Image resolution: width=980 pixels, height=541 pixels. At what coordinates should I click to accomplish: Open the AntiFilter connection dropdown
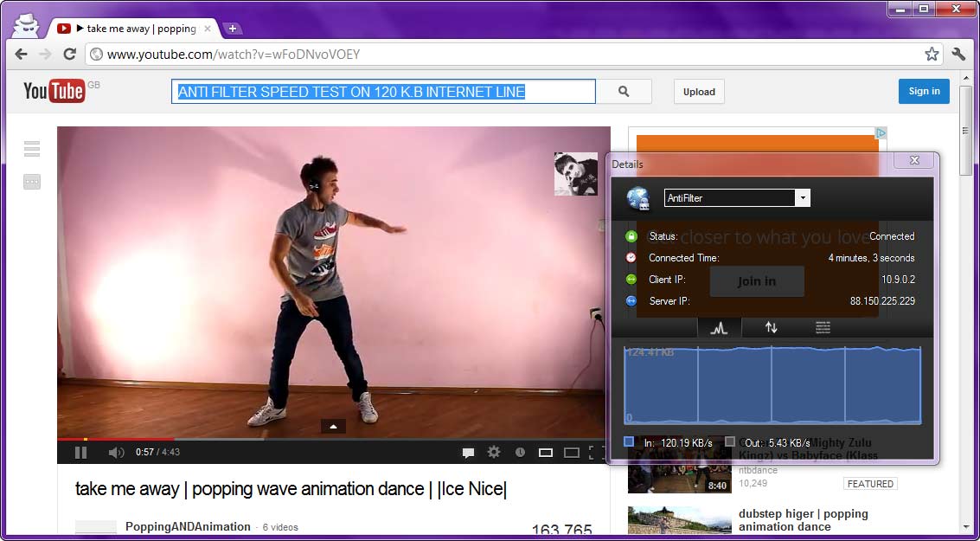804,198
